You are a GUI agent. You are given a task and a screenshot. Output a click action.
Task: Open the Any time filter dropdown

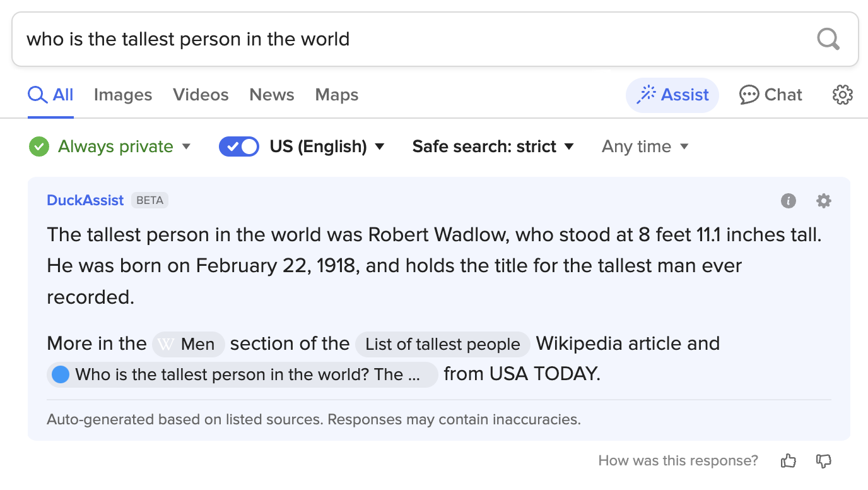(x=645, y=146)
